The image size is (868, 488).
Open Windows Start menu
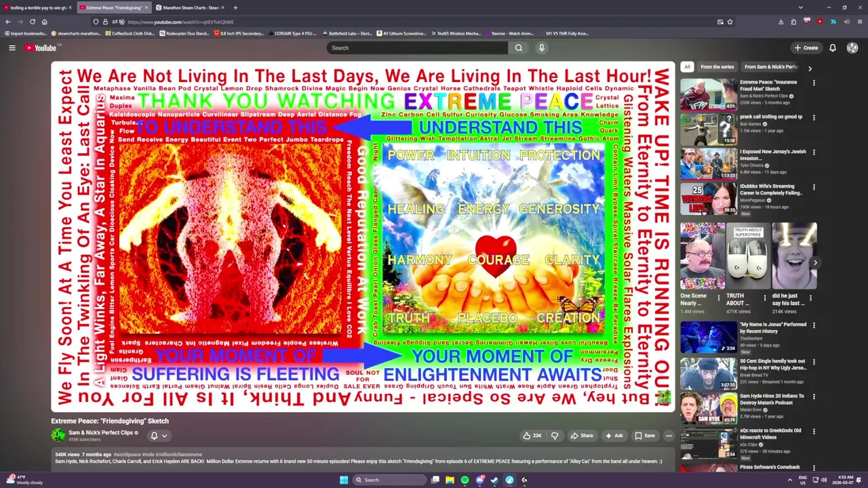point(344,480)
